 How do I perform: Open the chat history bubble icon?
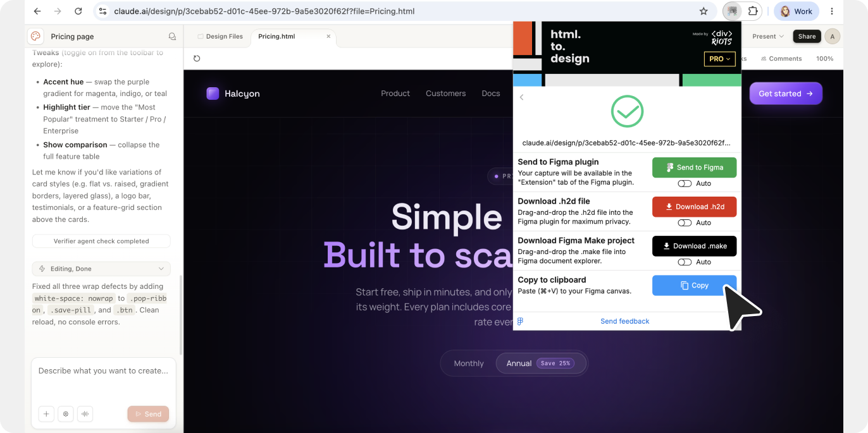(172, 37)
